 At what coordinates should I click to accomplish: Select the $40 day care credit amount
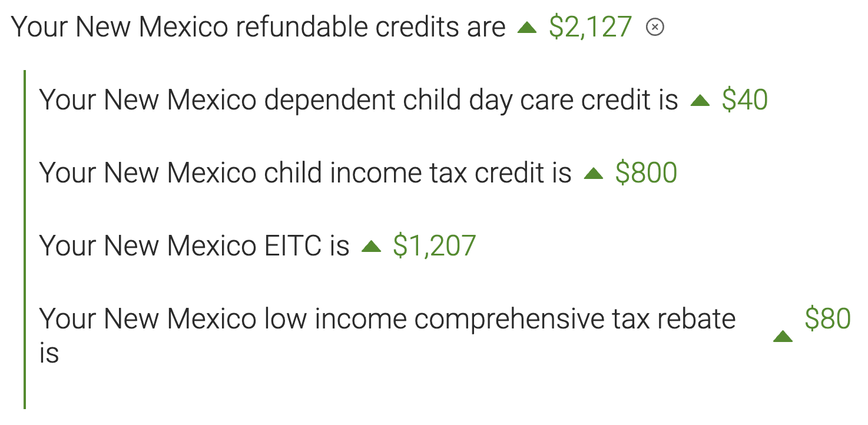tap(745, 100)
